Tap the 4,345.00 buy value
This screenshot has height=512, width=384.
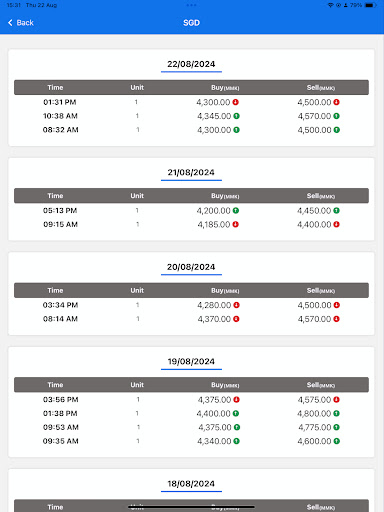click(214, 116)
